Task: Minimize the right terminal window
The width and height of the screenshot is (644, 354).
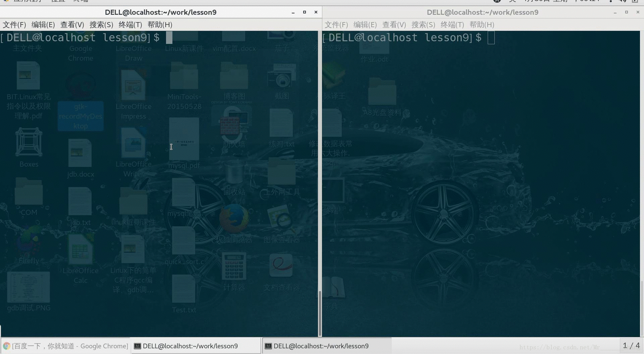Action: (x=615, y=12)
